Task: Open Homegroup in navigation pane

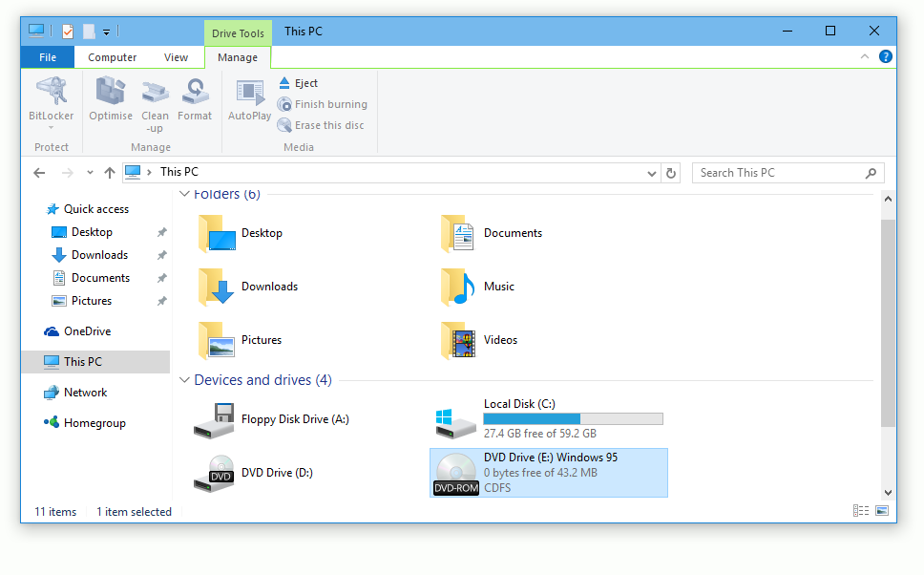Action: [85, 423]
